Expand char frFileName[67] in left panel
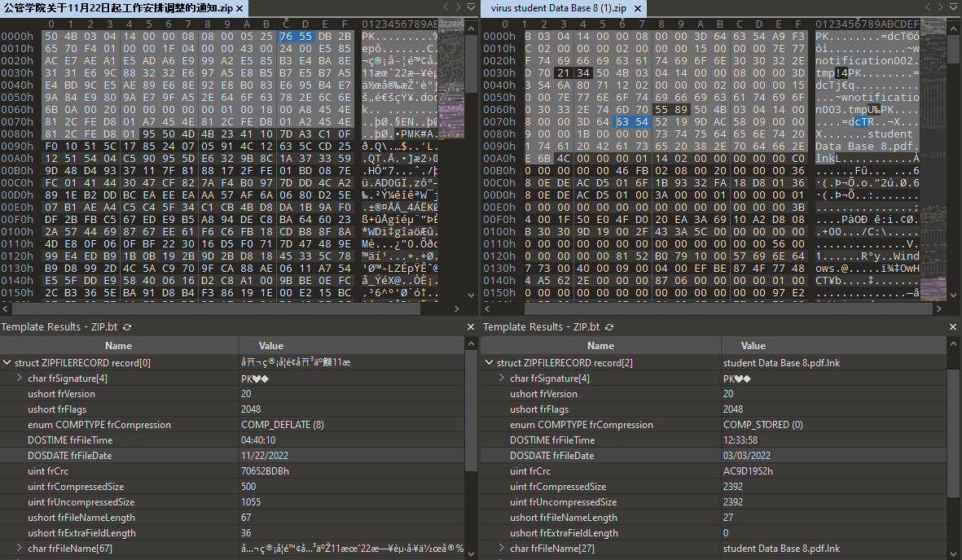Screen dimensions: 962x560 tap(20, 549)
